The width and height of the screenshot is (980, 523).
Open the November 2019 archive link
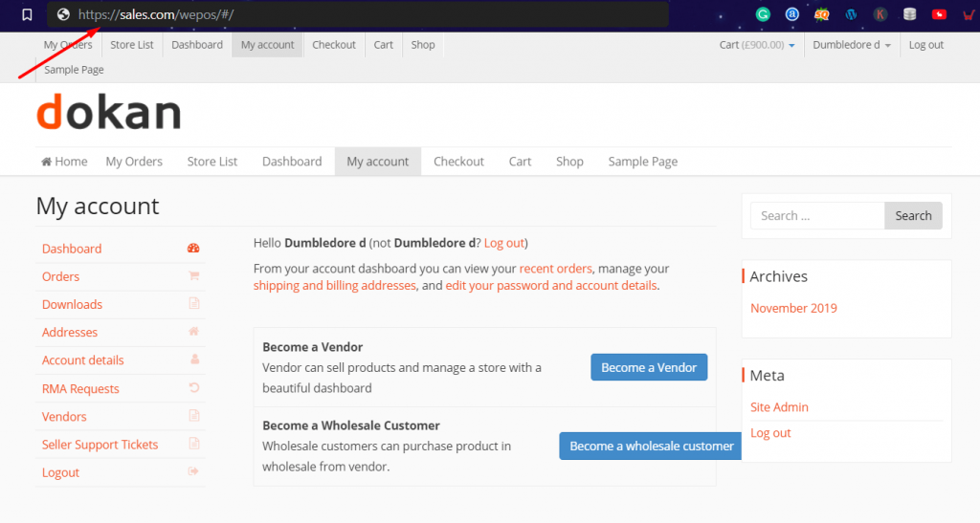click(793, 308)
